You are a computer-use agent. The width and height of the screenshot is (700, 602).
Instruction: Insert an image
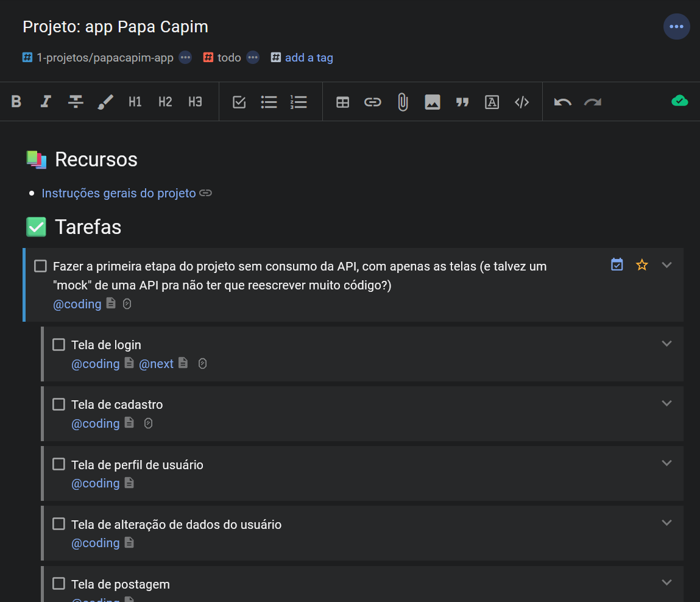(432, 102)
